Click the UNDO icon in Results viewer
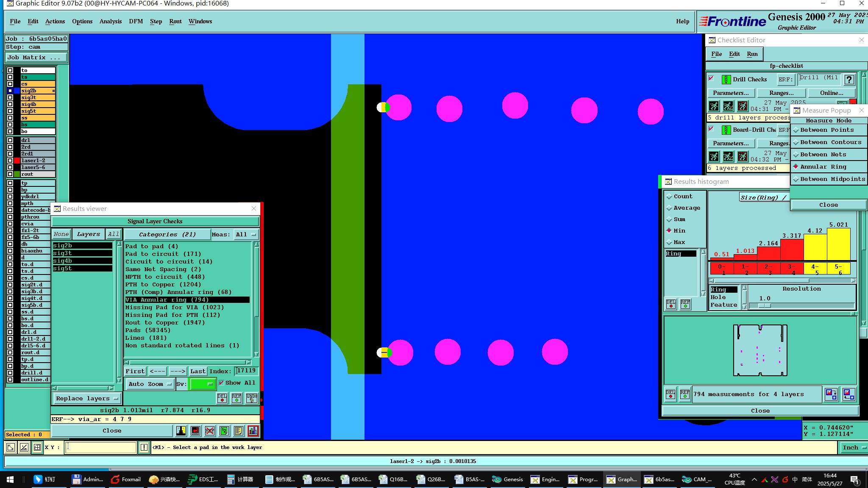 click(251, 398)
